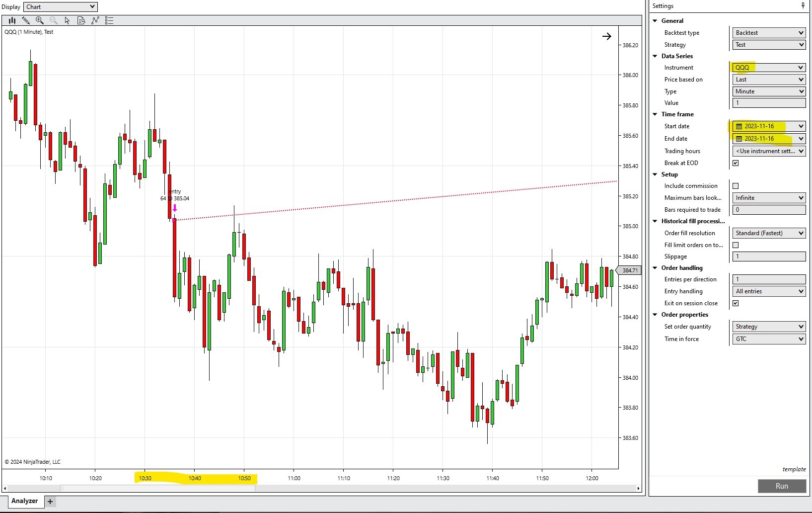The width and height of the screenshot is (812, 513).
Task: Collapse the Time frame section
Action: tap(655, 114)
